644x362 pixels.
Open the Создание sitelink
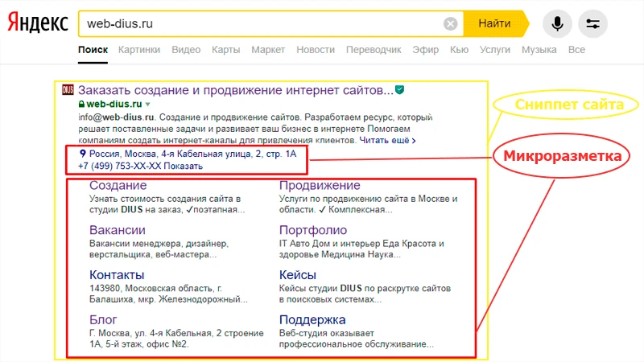(118, 186)
